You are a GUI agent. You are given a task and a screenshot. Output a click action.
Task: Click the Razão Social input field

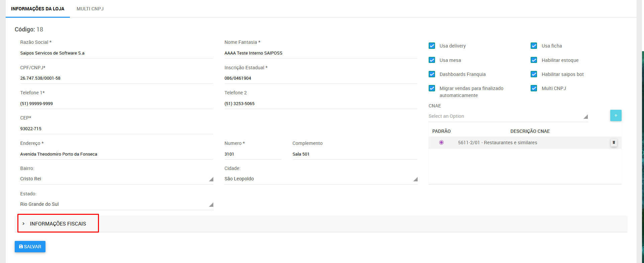(116, 53)
